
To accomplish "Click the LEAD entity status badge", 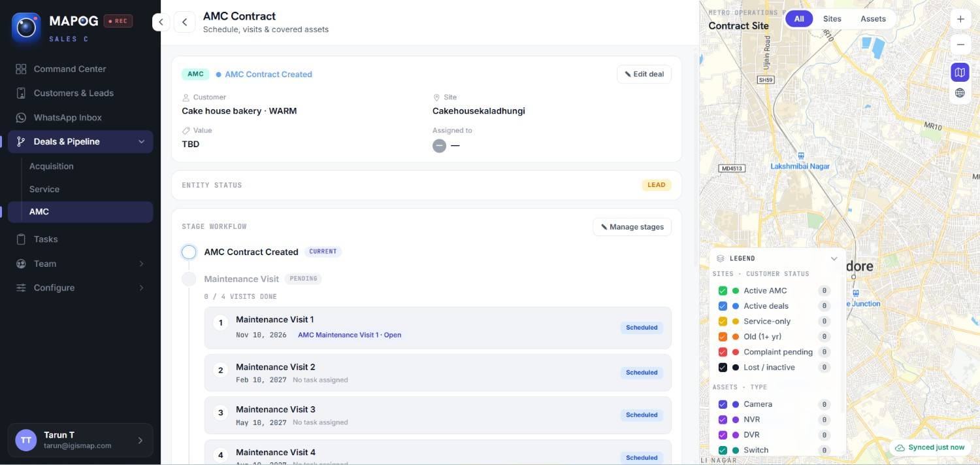I will (x=657, y=185).
